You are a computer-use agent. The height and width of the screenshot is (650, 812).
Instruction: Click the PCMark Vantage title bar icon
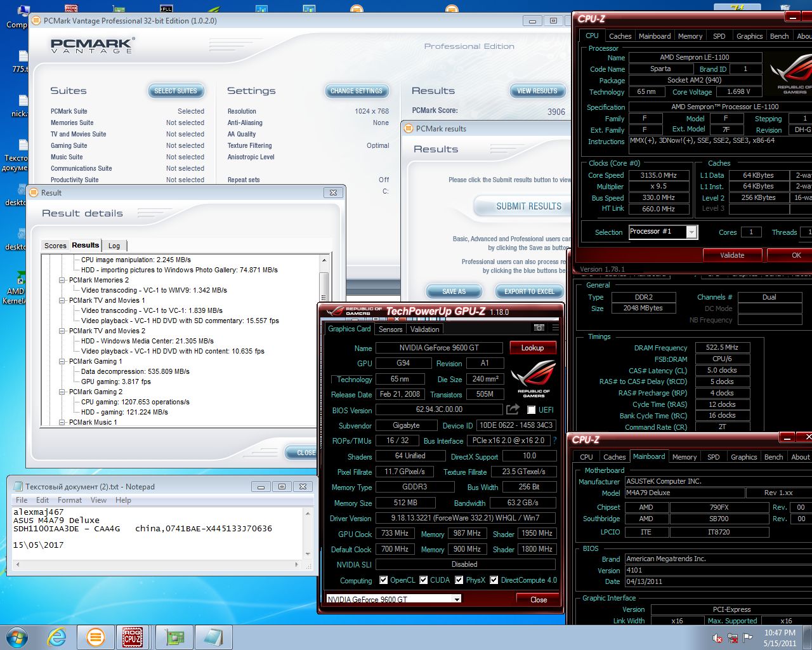[x=36, y=21]
